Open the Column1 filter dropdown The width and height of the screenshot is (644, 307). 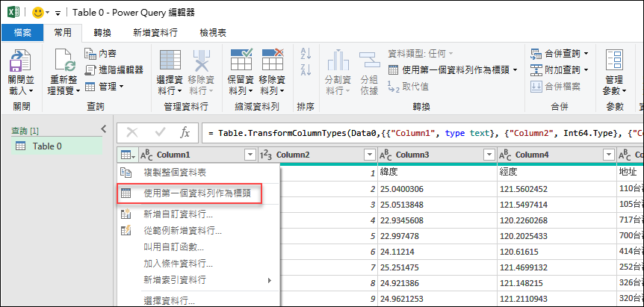coord(250,155)
